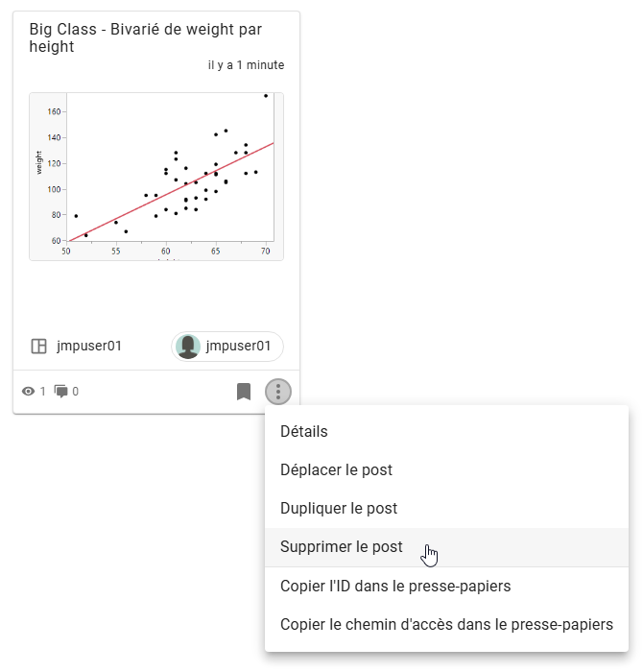Click the bookmark icon on the post card
This screenshot has width=643, height=672.
[244, 392]
